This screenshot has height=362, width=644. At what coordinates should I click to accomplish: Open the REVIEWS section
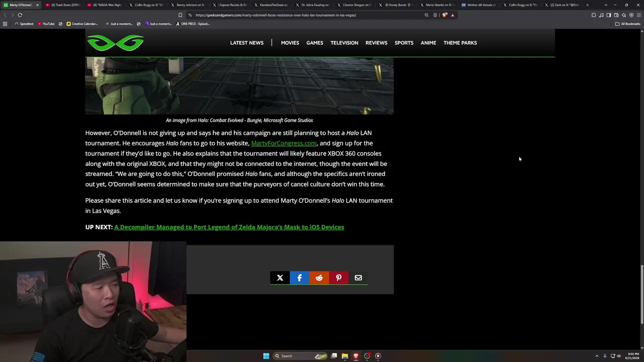(376, 43)
